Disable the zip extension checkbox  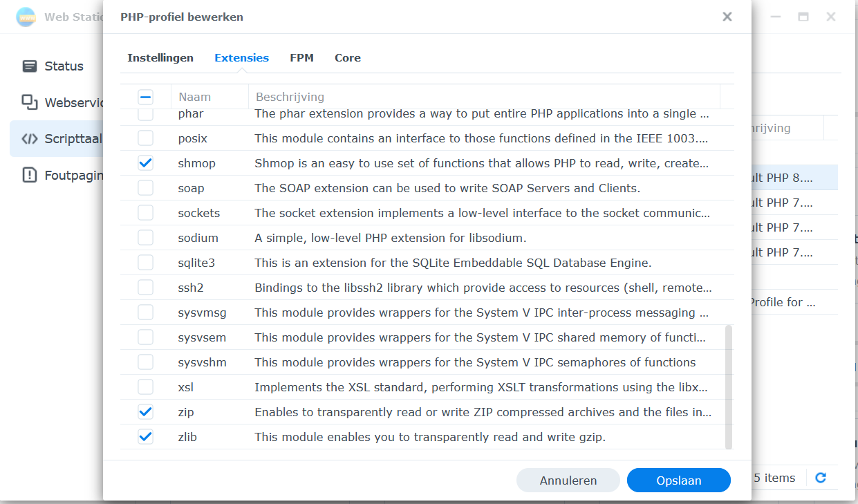(145, 412)
